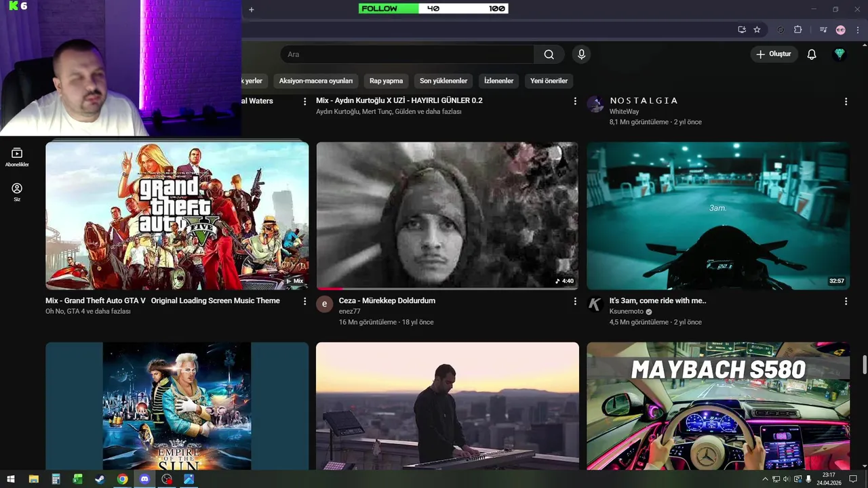Select the Yeni öneriler filter chip

click(549, 81)
